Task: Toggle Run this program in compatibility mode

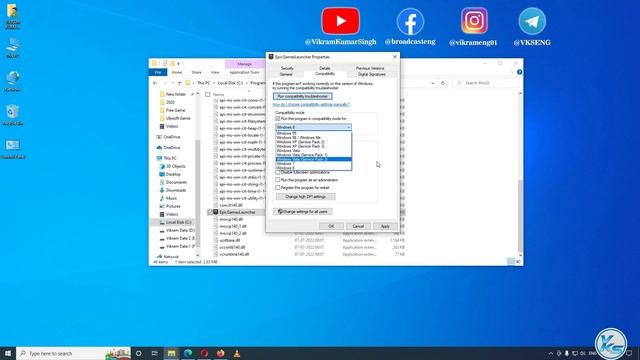Action: click(278, 118)
